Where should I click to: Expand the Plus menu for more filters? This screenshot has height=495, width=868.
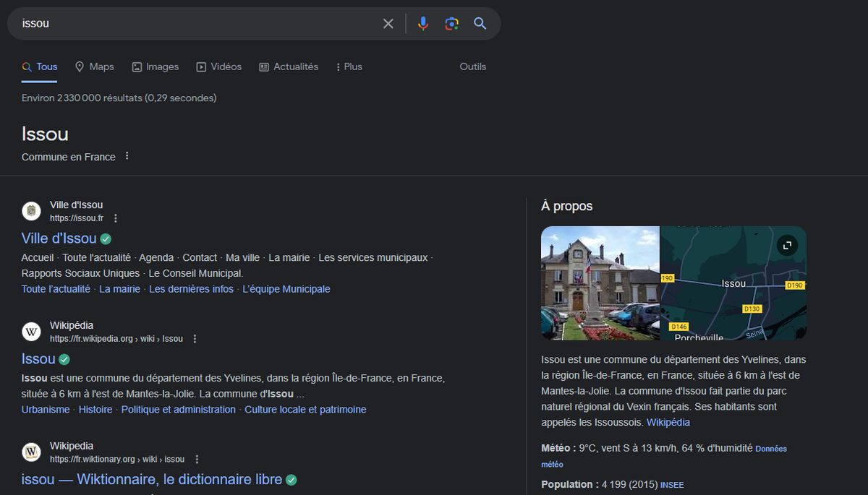click(349, 66)
